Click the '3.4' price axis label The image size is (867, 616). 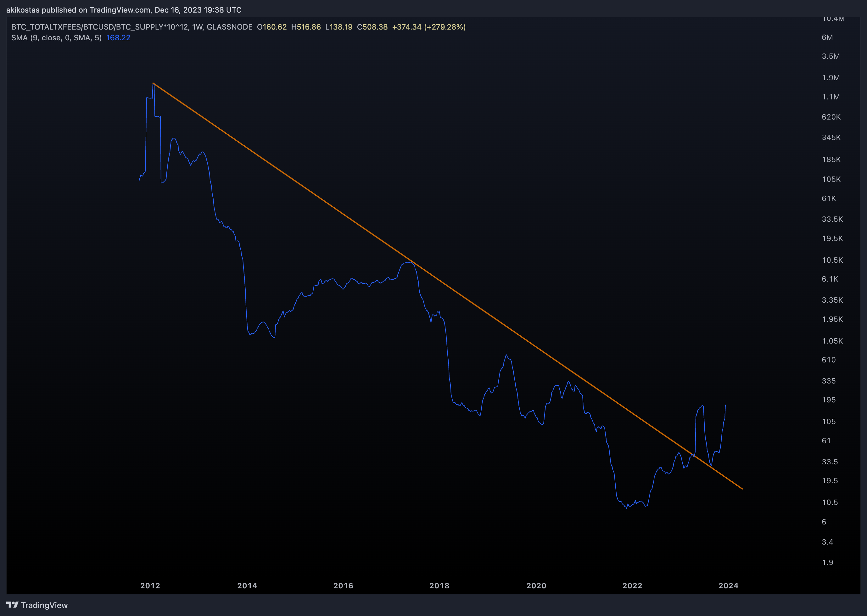[827, 542]
